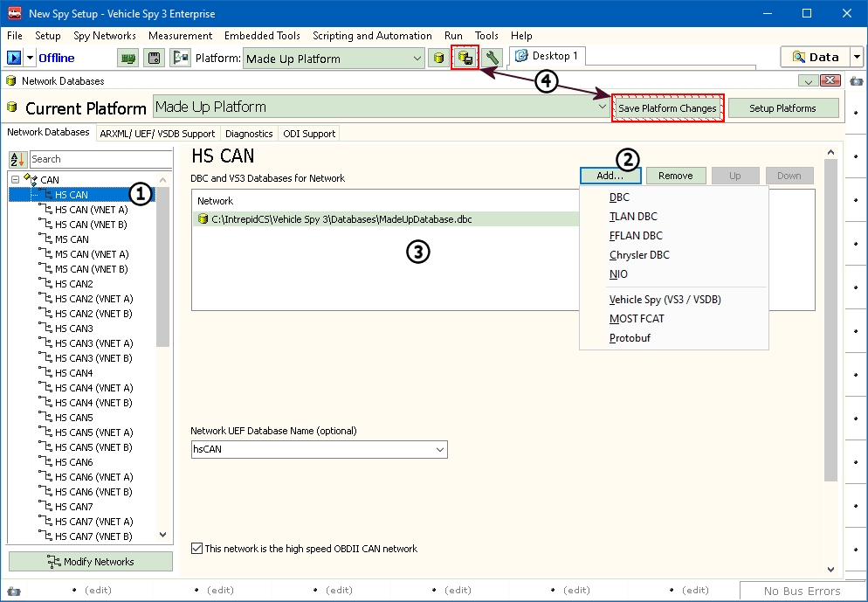Click the blue Go Online play button
Viewport: 868px width, 602px height.
[x=14, y=58]
